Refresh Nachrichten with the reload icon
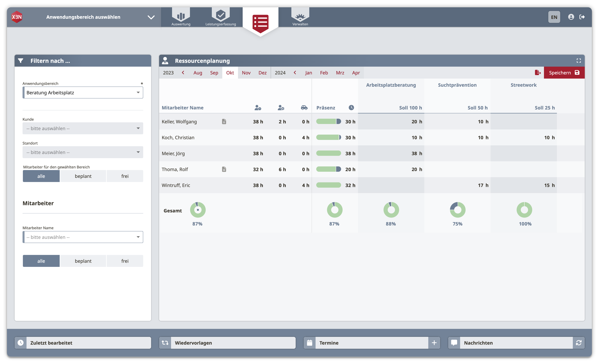Screen dimensions: 599x364 579,343
